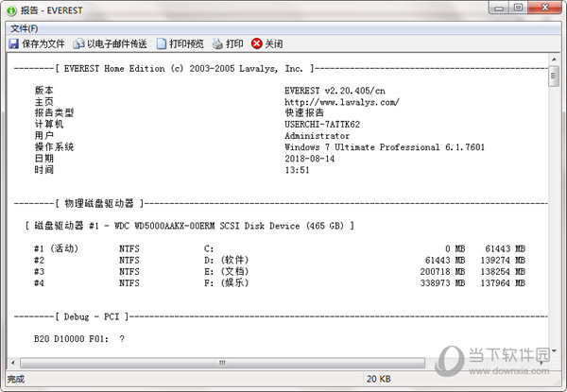
Task: Click the 主页 label
Action: coord(44,102)
